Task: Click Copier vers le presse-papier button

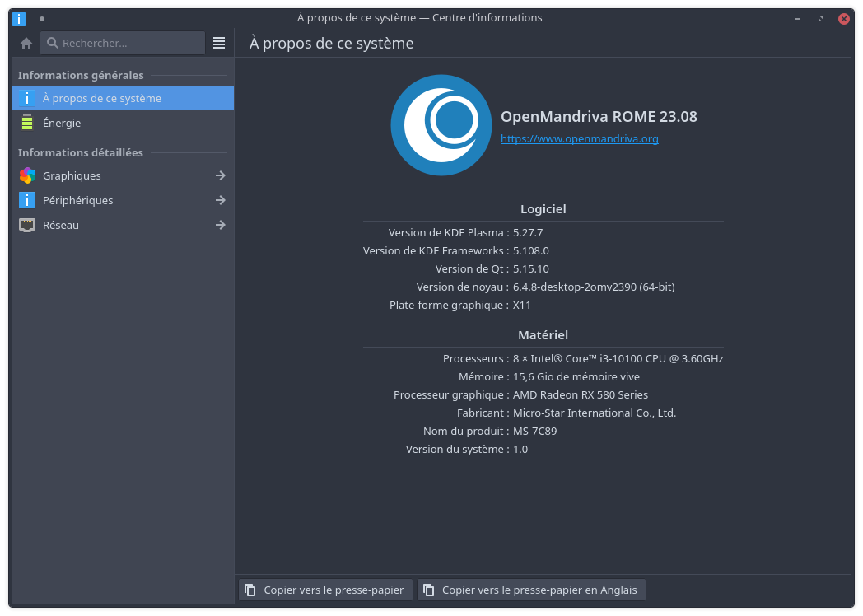Action: [325, 590]
